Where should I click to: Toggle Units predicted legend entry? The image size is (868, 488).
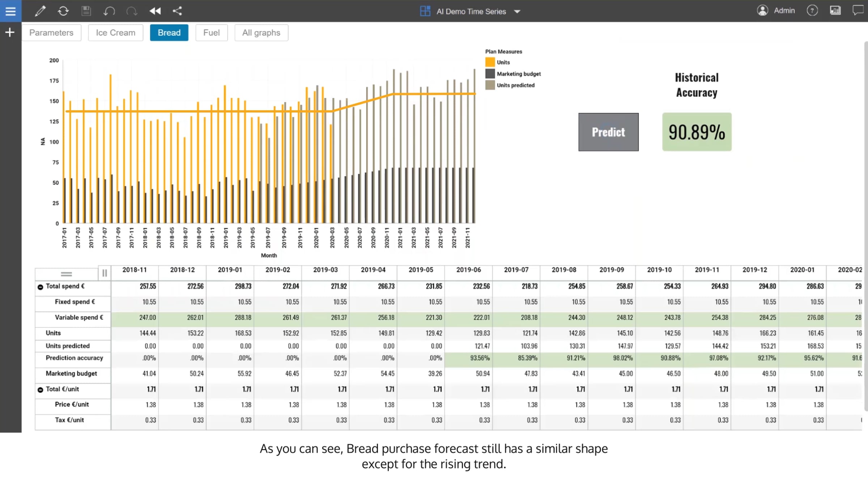(510, 85)
